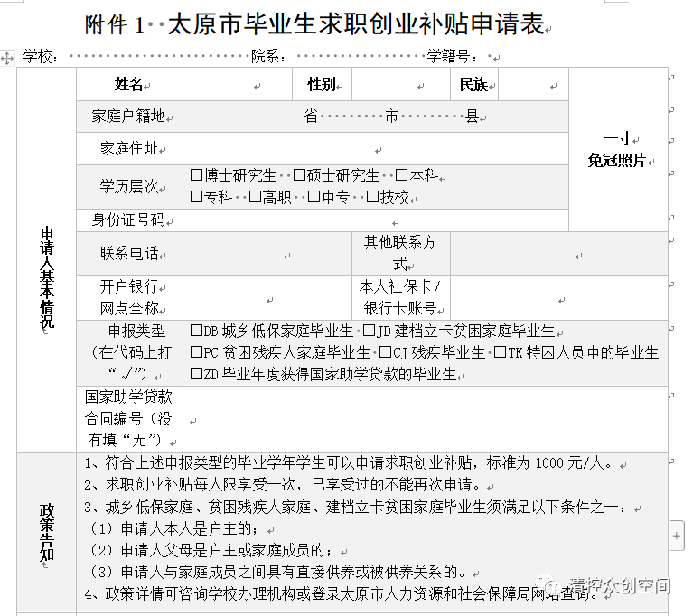Click the 开户银行网点全称 label cell

(129, 298)
